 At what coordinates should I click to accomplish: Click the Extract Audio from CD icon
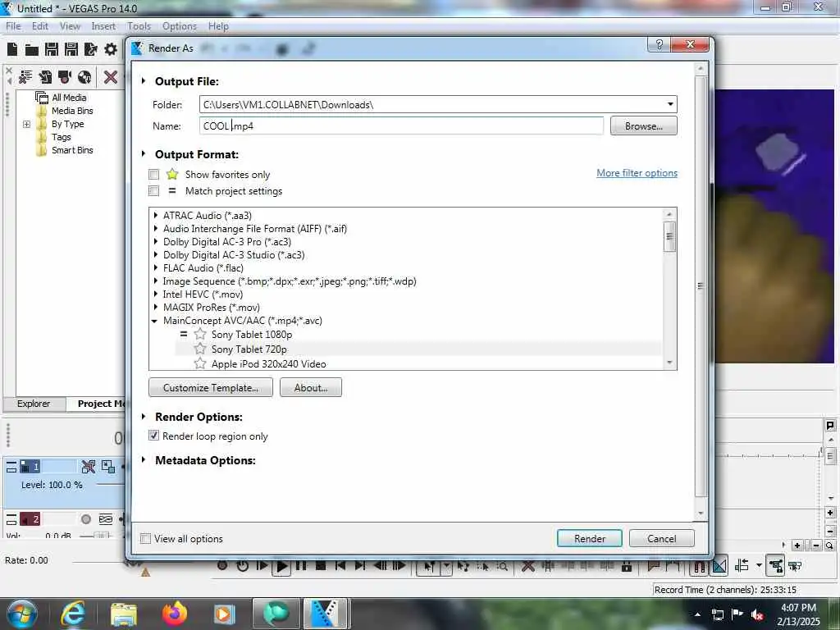(x=84, y=77)
